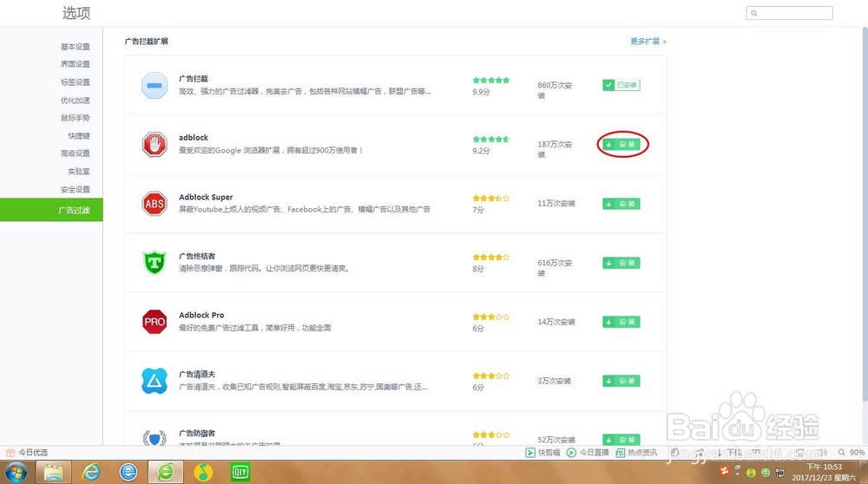The height and width of the screenshot is (484, 868).
Task: Open the 更多扩展 link
Action: point(648,42)
